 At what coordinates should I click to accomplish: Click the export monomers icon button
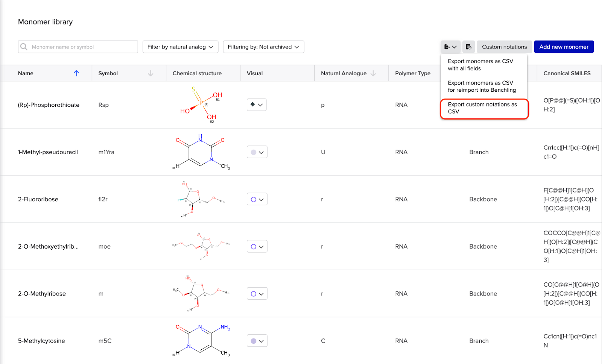point(450,47)
